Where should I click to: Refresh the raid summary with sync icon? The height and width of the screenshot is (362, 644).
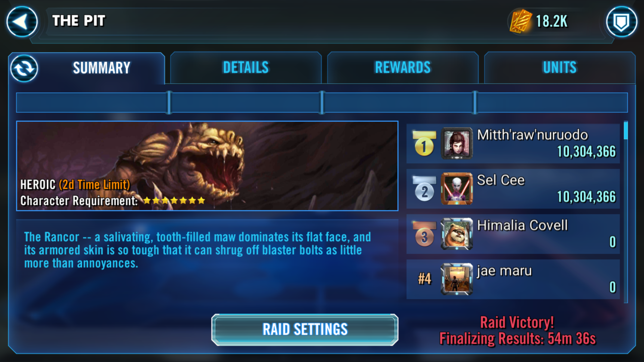click(24, 68)
